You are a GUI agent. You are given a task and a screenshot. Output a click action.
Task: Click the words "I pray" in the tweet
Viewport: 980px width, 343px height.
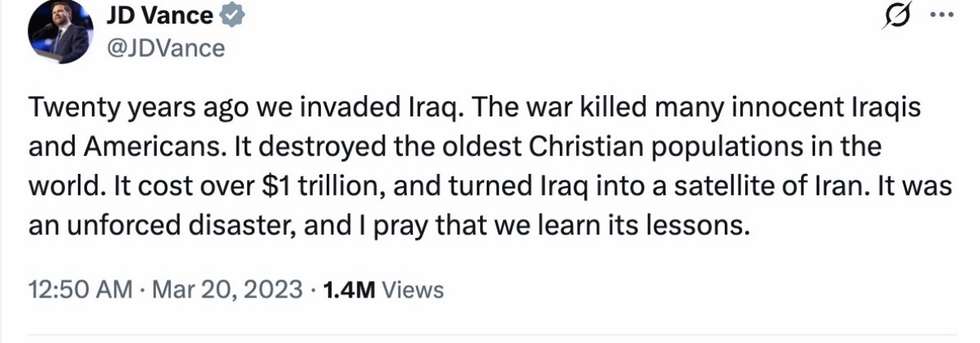point(394,225)
